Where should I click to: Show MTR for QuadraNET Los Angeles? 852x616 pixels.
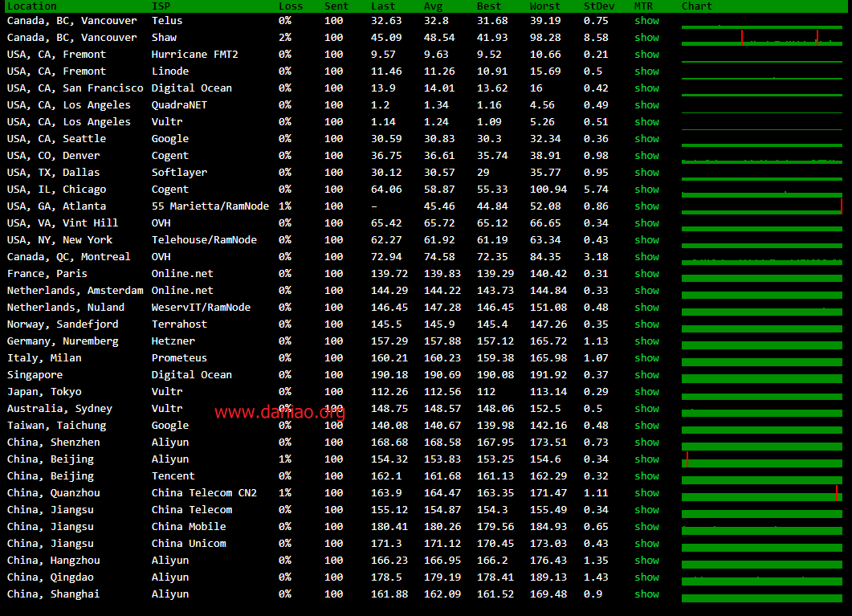646,105
